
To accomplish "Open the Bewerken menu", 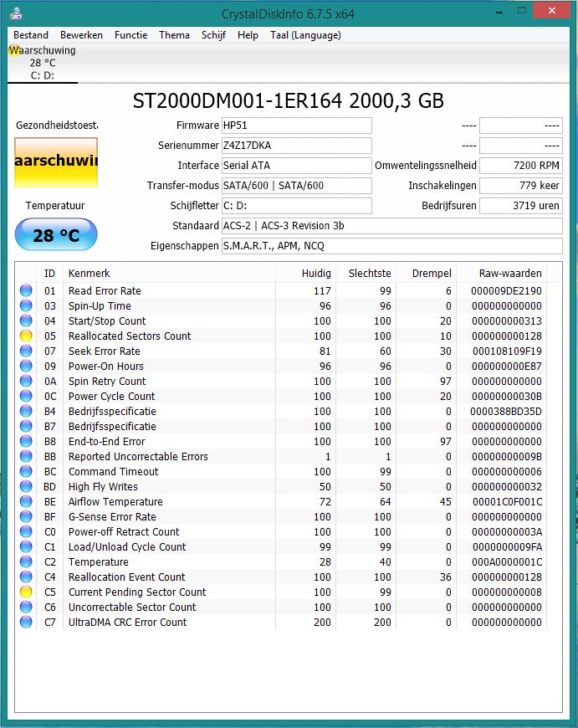I will 81,35.
